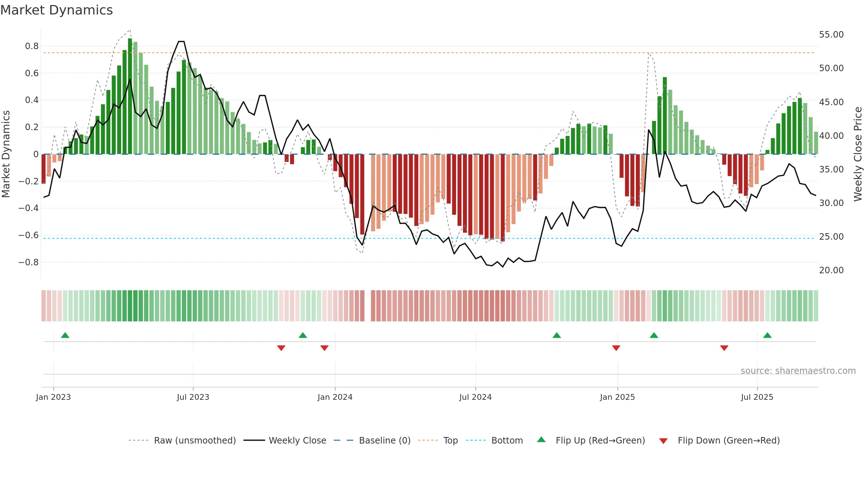Click the 20.00 price axis label
868x488 pixels.
point(831,270)
